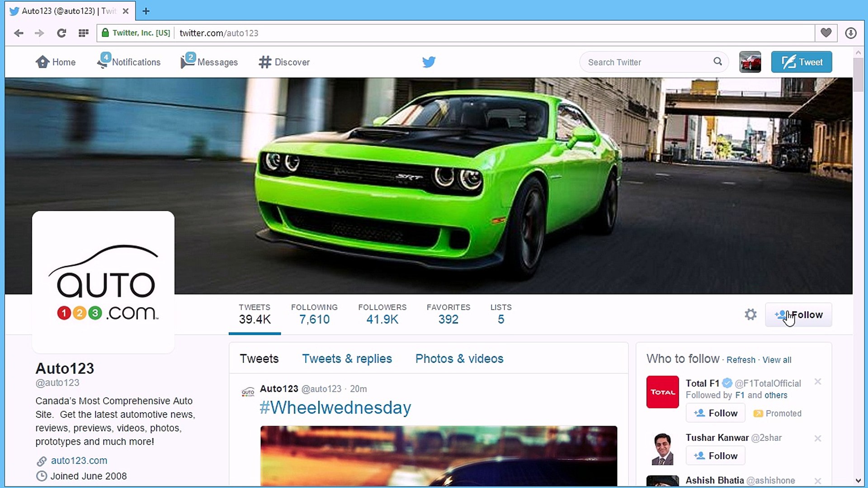Visit the auto123.com link
This screenshot has height=488, width=868.
click(79, 460)
